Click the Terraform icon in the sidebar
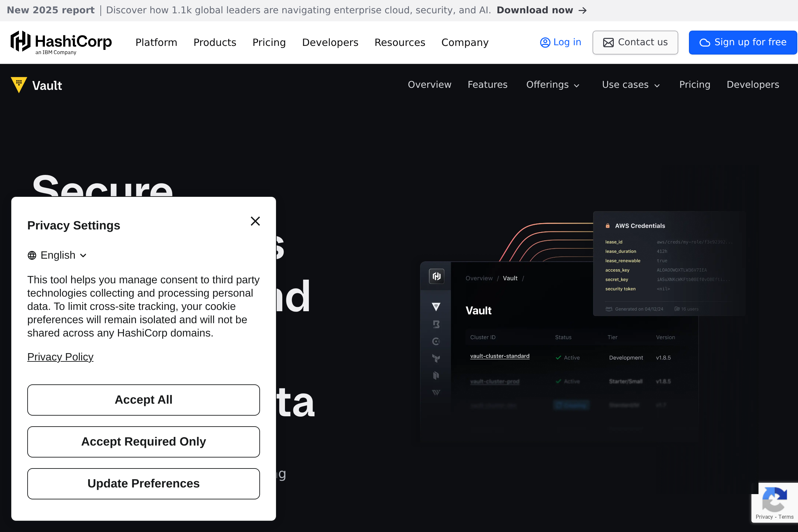798x532 pixels. point(436,358)
